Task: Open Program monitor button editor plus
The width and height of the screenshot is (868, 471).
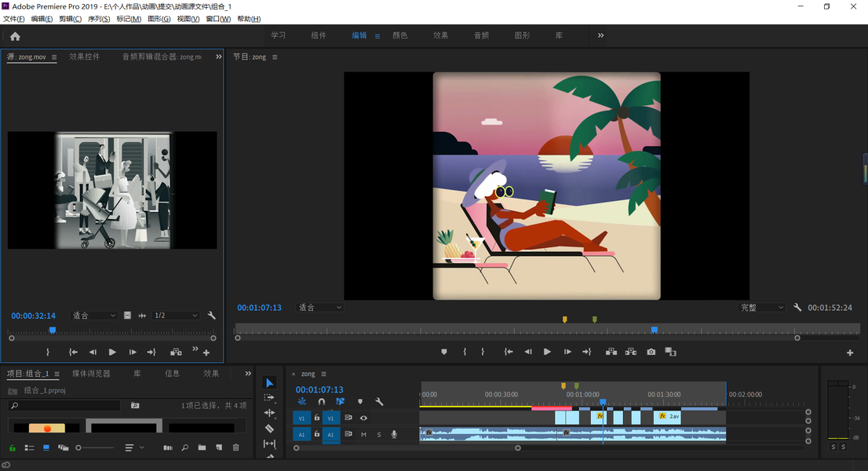Action: tap(850, 352)
